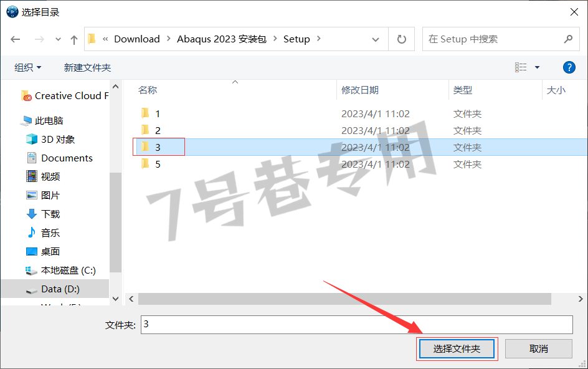Click the sidebar scroll up arrow
Image resolution: width=588 pixels, height=369 pixels.
click(116, 87)
